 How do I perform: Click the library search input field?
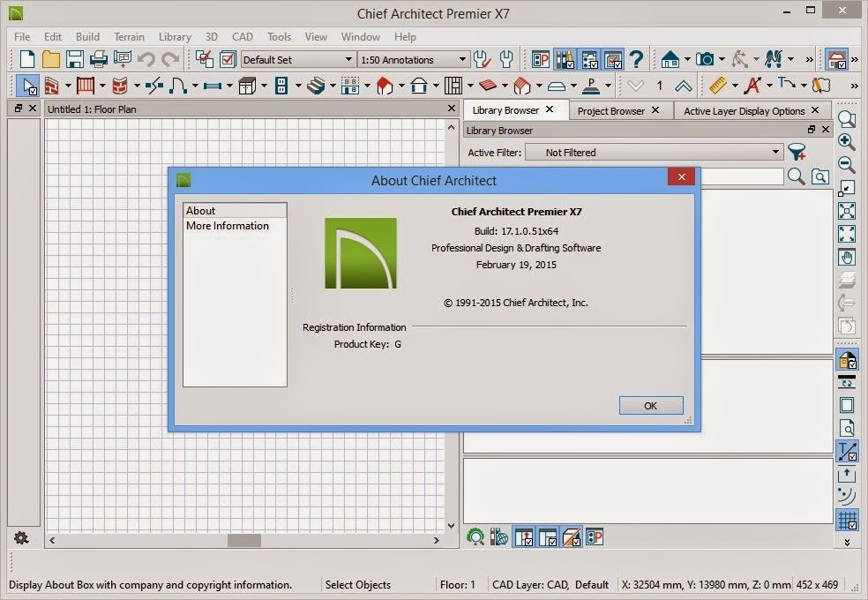point(742,177)
